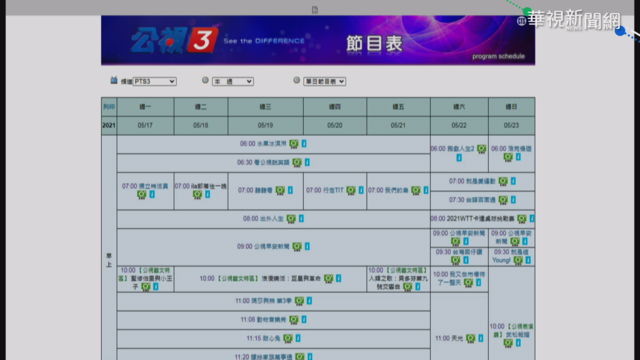Click blue info icon on Wednesday 07:00 program
This screenshot has width=640, height=360.
tap(290, 190)
